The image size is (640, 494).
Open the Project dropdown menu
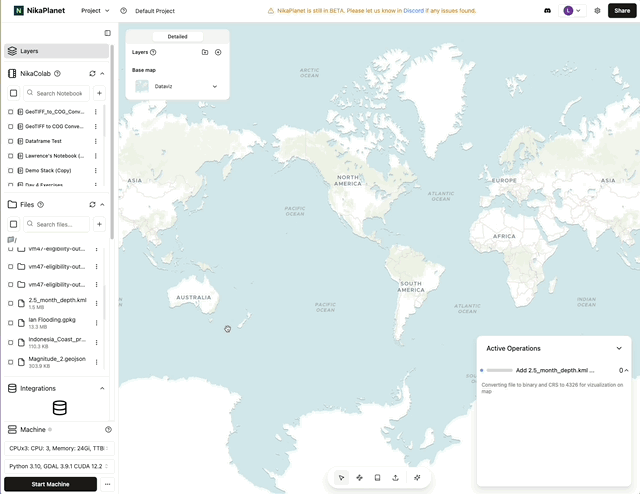95,11
